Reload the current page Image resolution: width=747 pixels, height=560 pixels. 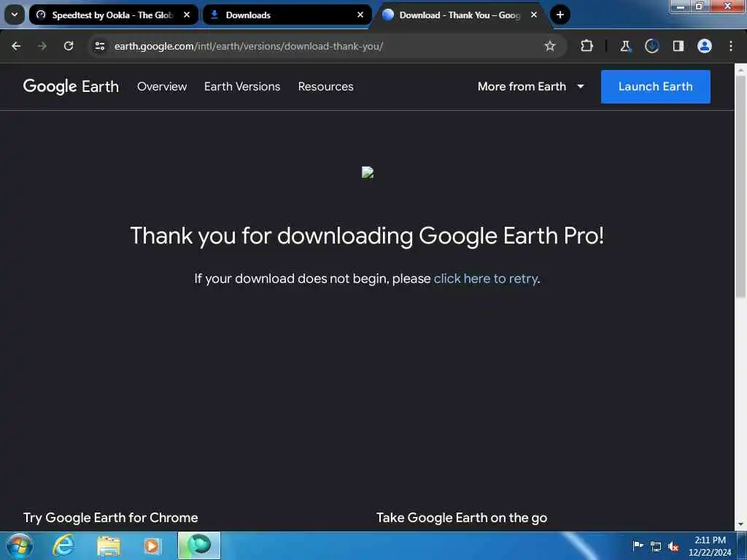[69, 46]
